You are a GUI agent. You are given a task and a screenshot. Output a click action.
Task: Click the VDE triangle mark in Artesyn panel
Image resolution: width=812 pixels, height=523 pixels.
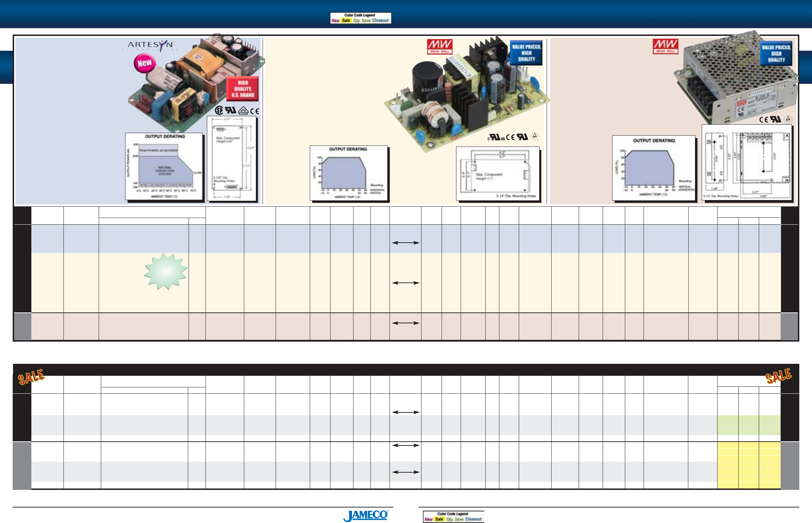(244, 111)
